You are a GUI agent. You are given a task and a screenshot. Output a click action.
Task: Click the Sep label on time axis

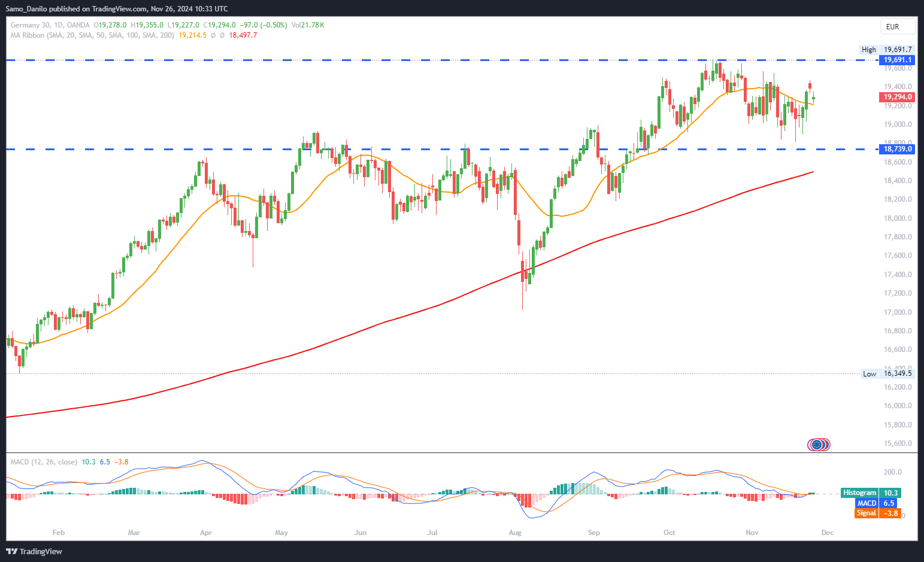point(594,533)
